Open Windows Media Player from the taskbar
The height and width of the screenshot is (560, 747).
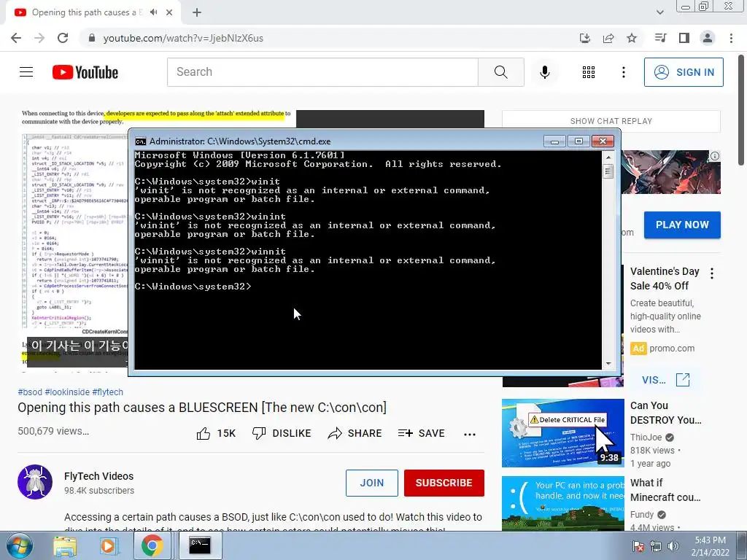coord(108,545)
